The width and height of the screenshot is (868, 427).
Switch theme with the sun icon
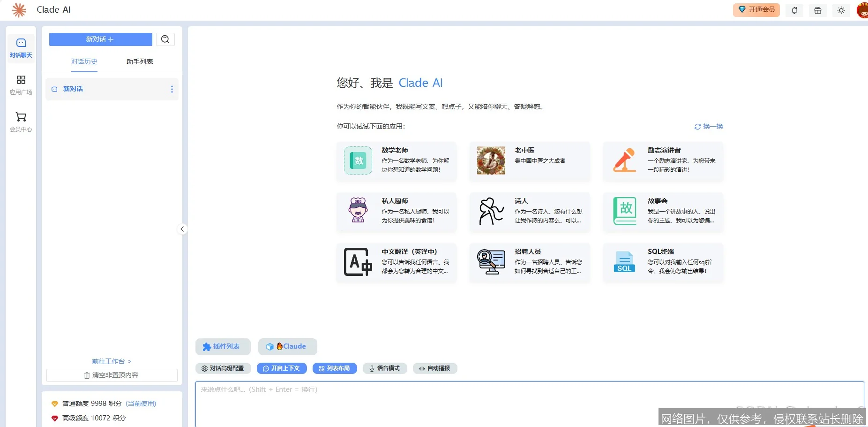pyautogui.click(x=841, y=10)
